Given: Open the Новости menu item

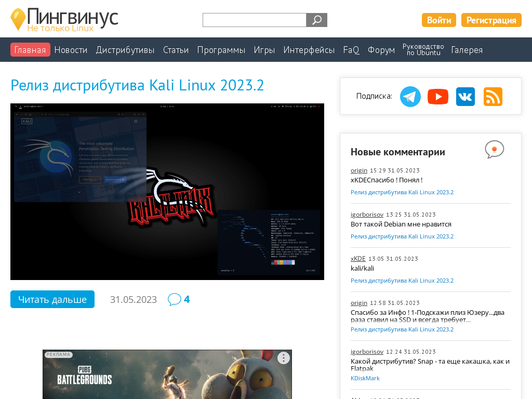Looking at the screenshot, I should (x=71, y=50).
